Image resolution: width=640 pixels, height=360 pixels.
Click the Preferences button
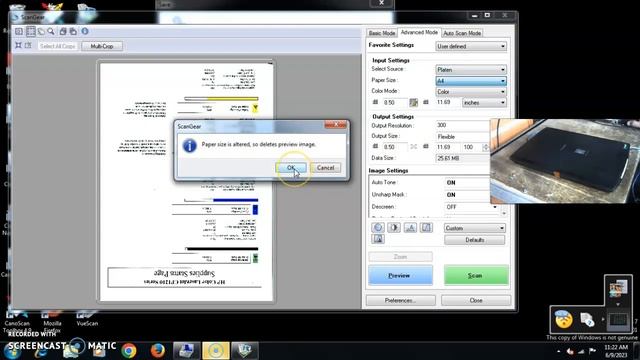click(400, 300)
